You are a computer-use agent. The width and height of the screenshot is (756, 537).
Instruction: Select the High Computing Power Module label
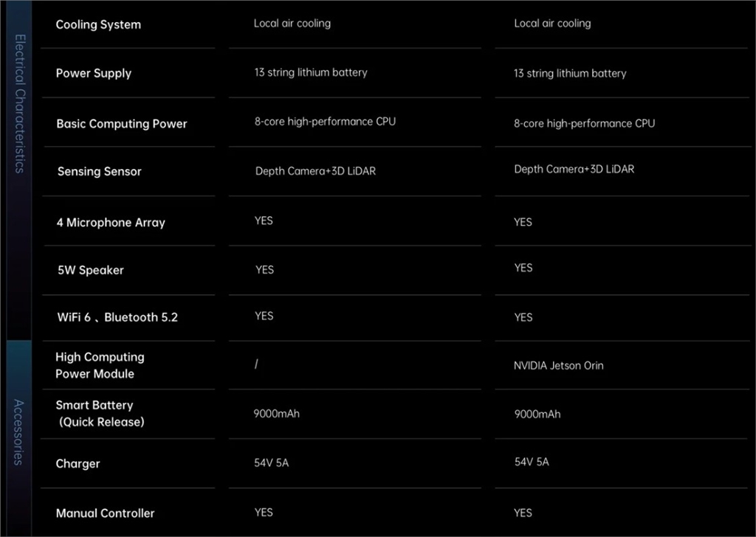100,365
